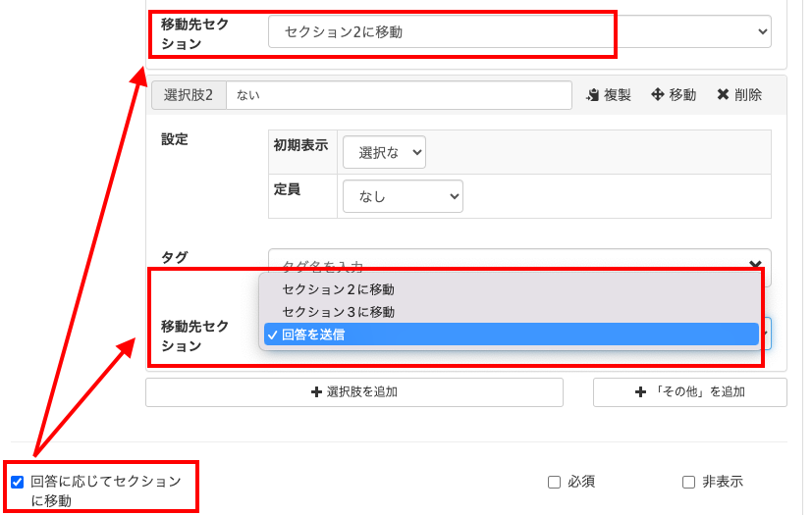812x515 pixels.
Task: Clear the タグ field with the X icon
Action: (755, 265)
